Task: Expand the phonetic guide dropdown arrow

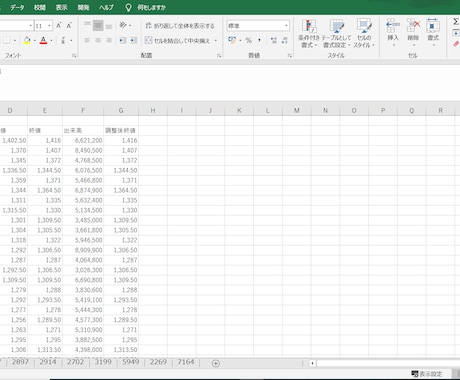Action: [x=71, y=41]
